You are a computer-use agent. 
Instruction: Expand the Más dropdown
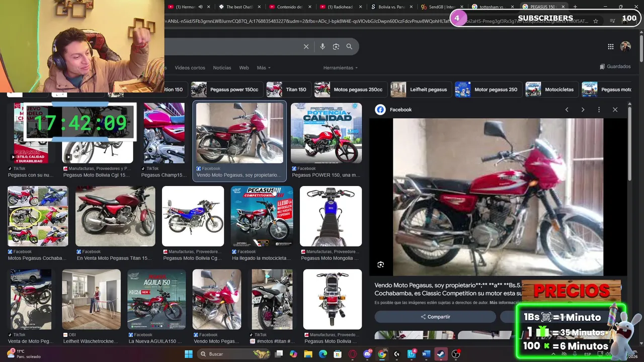coord(264,68)
